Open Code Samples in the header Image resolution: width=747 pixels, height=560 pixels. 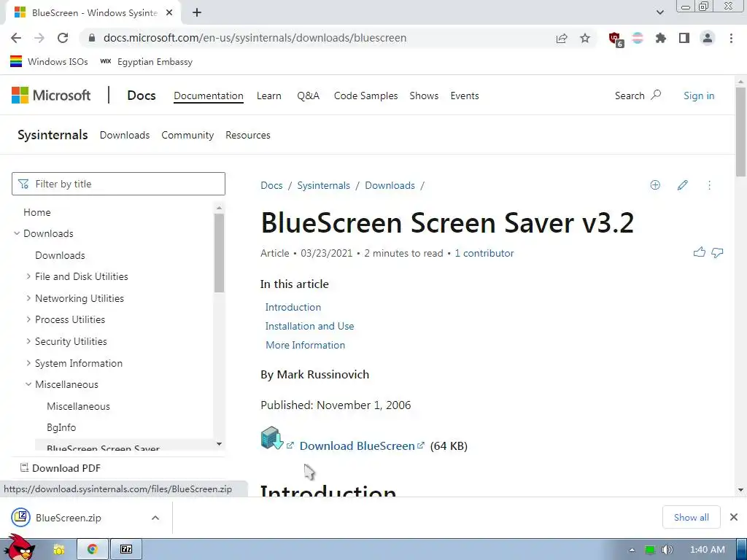365,96
